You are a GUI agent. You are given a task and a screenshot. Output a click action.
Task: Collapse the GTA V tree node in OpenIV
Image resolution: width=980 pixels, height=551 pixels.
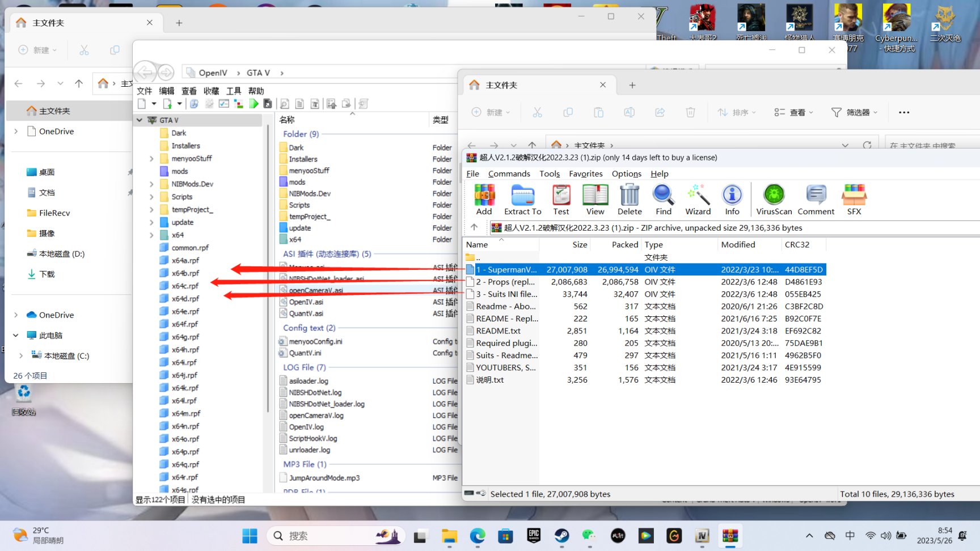(140, 120)
